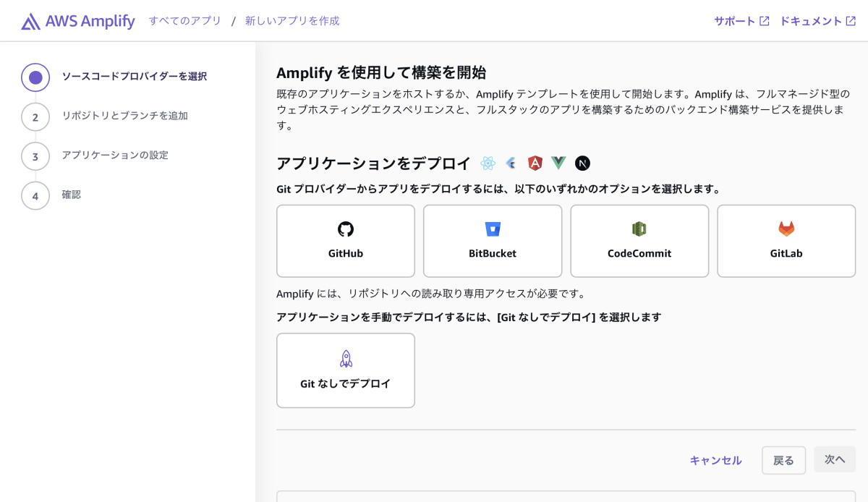Click the external link icon beside ドキュメント
Viewport: 868px width, 502px height.
pos(858,20)
